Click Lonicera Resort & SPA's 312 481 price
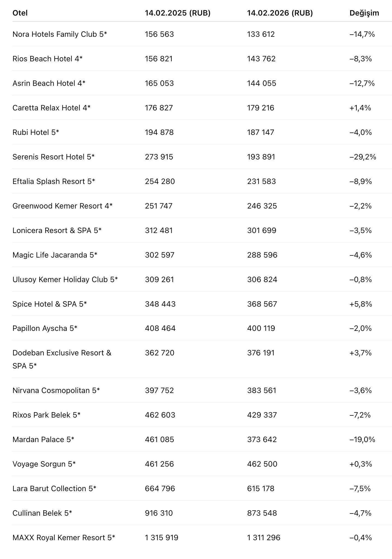This screenshot has width=392, height=559. click(x=159, y=231)
